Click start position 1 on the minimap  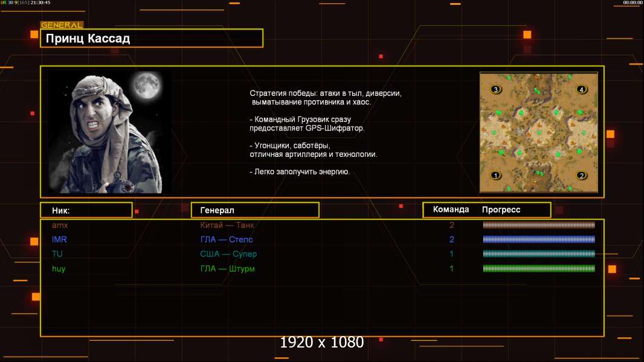[x=496, y=176]
